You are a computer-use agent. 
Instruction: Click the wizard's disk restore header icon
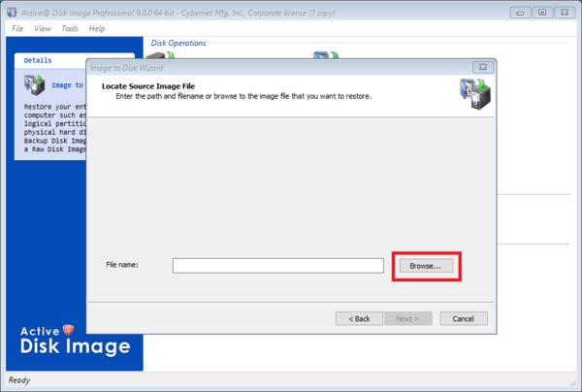[x=475, y=94]
